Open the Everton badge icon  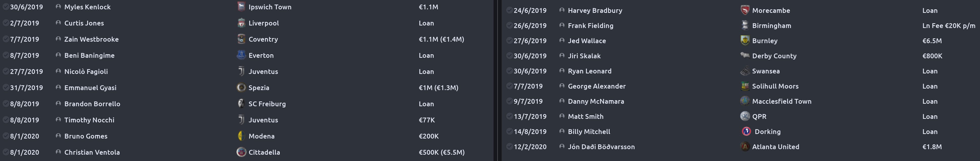point(241,55)
